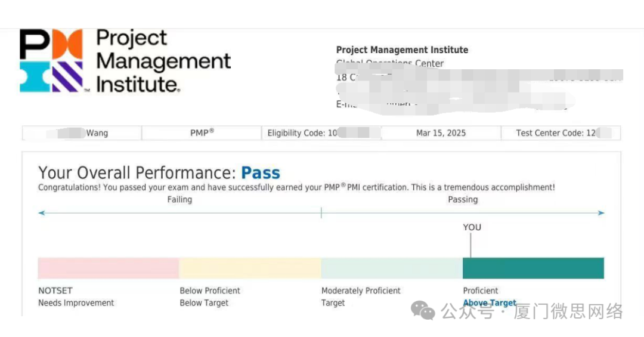Click the dark teal Proficient bar segment
This screenshot has height=337, width=644.
[x=534, y=268]
